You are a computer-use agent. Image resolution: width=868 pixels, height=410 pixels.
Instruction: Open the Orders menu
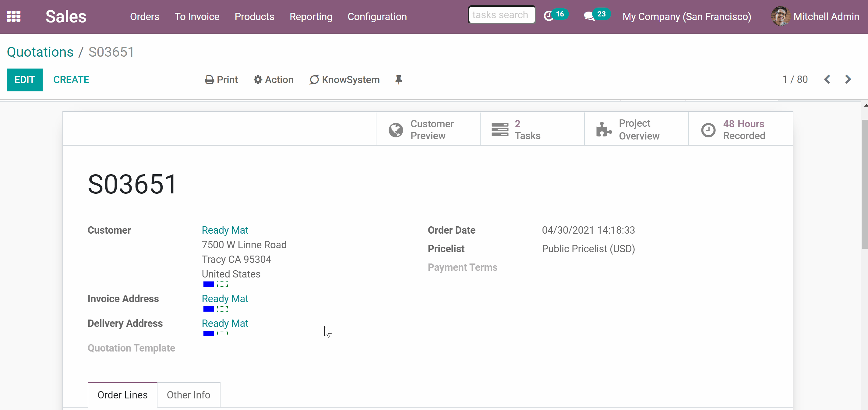[145, 16]
